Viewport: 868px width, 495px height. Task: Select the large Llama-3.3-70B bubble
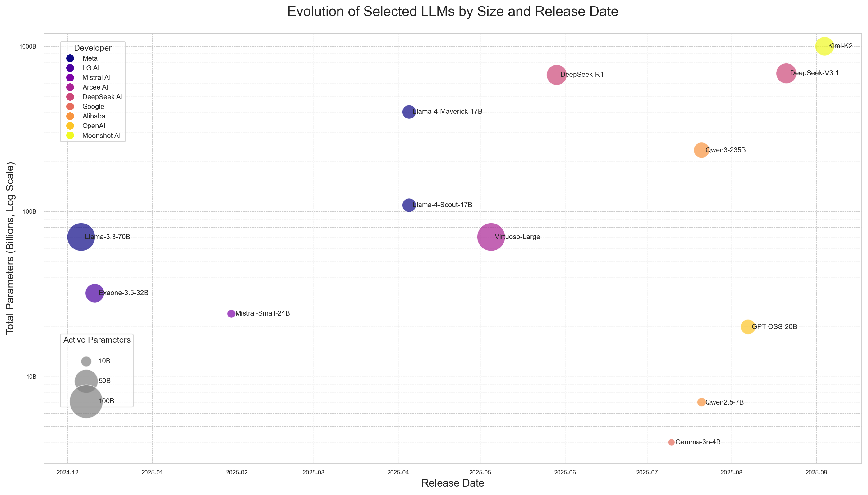pos(81,237)
